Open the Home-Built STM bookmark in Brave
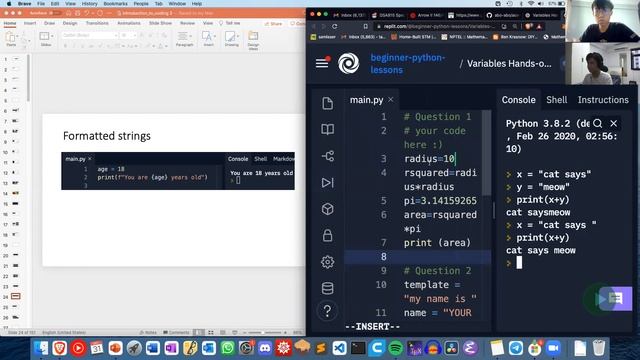 click(413, 37)
